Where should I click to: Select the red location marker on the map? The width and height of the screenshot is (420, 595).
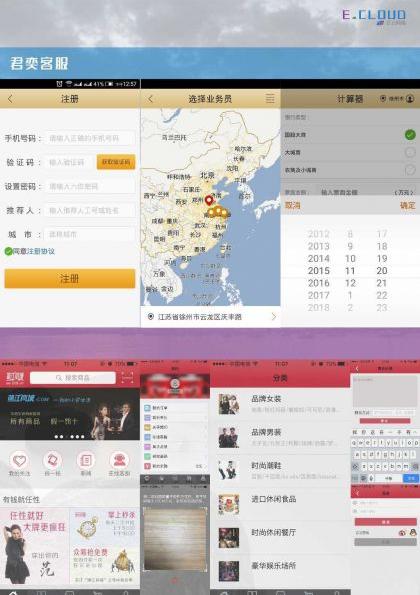pos(209,200)
